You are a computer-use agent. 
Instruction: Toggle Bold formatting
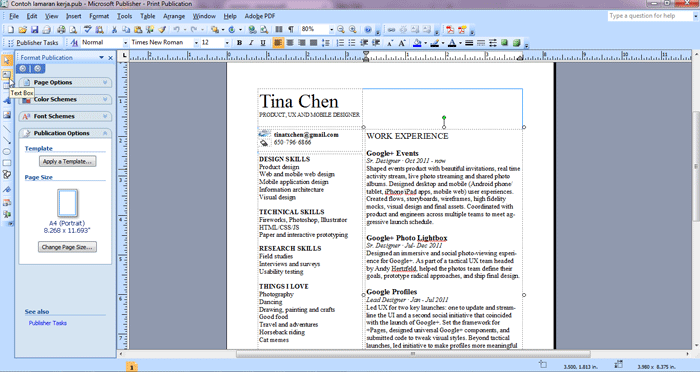(239, 43)
